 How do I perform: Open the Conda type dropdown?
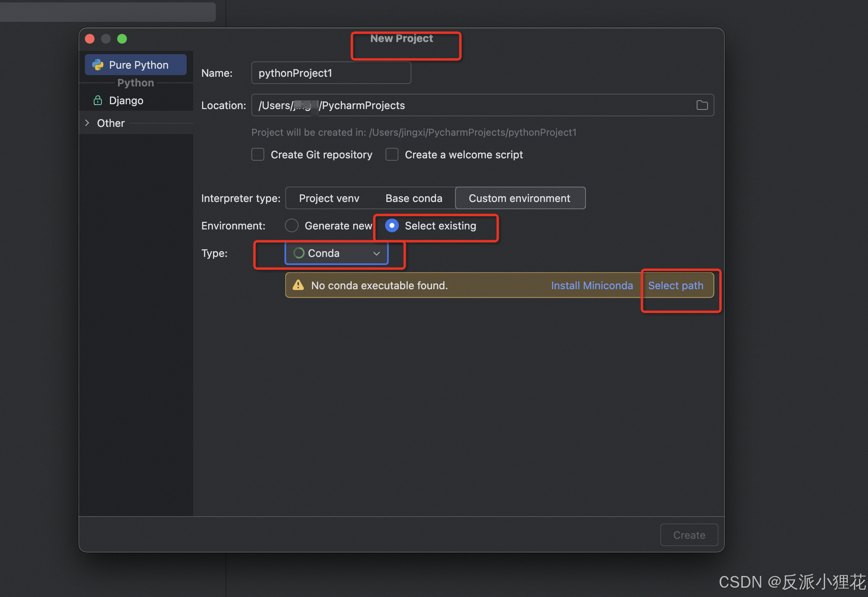336,253
